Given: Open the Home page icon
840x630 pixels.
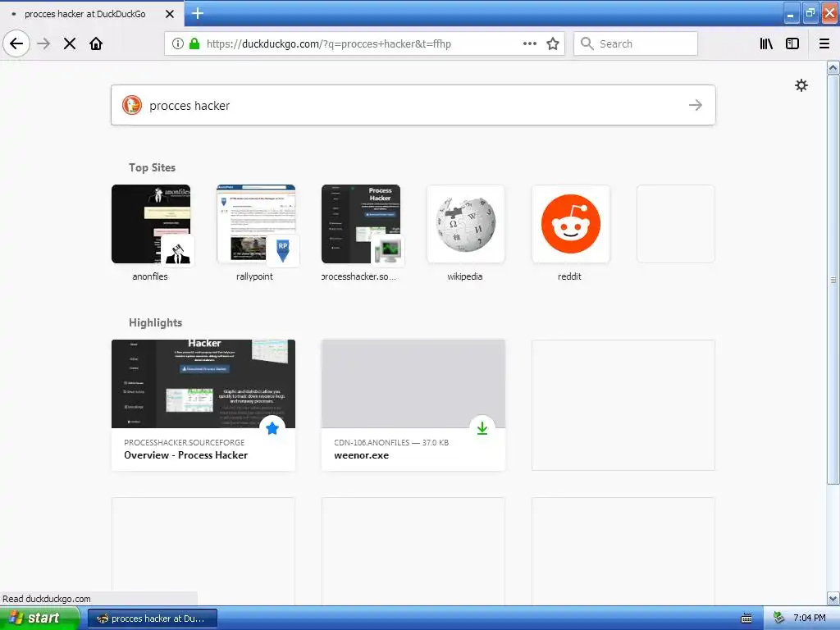Looking at the screenshot, I should coord(96,43).
